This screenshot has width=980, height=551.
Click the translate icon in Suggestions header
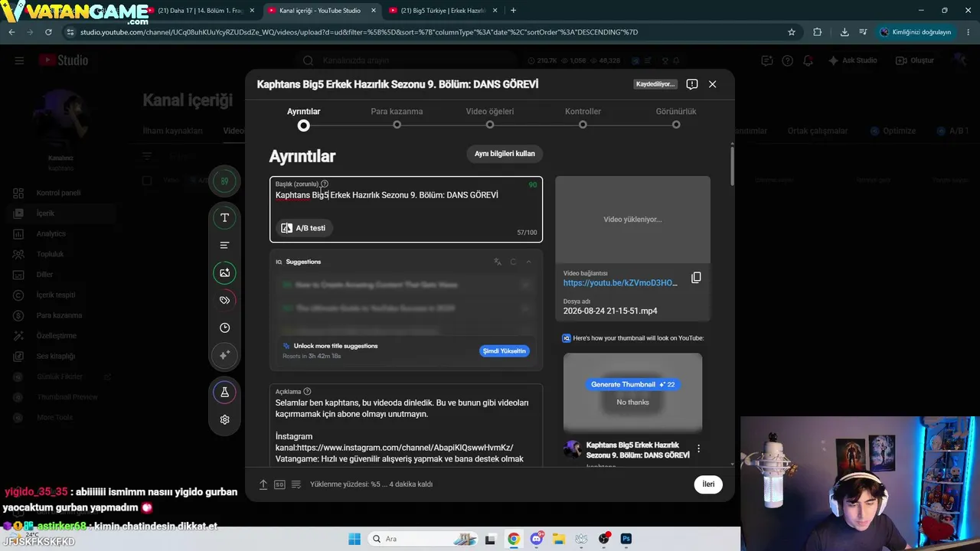pyautogui.click(x=498, y=262)
